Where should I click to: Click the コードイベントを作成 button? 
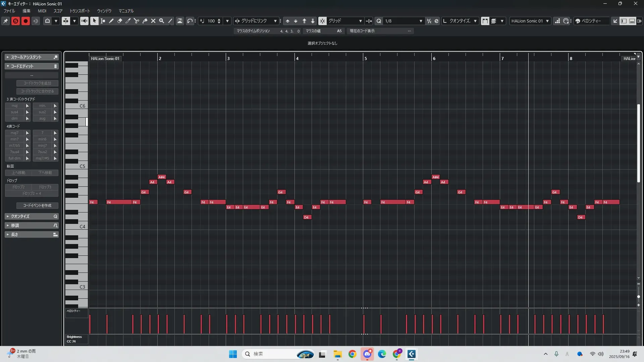(37, 205)
